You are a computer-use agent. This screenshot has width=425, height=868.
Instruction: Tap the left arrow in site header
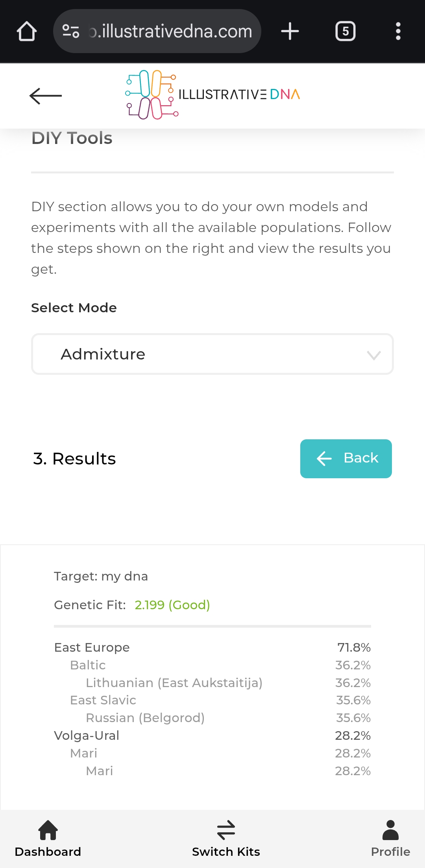(x=46, y=96)
